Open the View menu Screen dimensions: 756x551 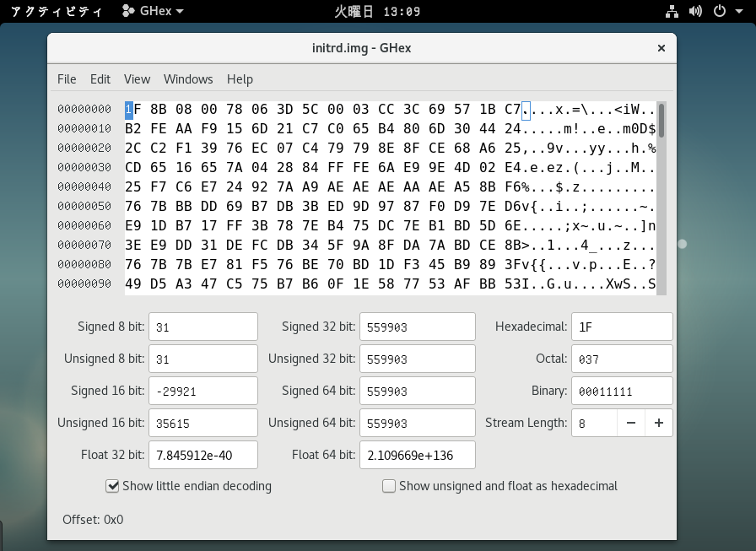coord(136,78)
